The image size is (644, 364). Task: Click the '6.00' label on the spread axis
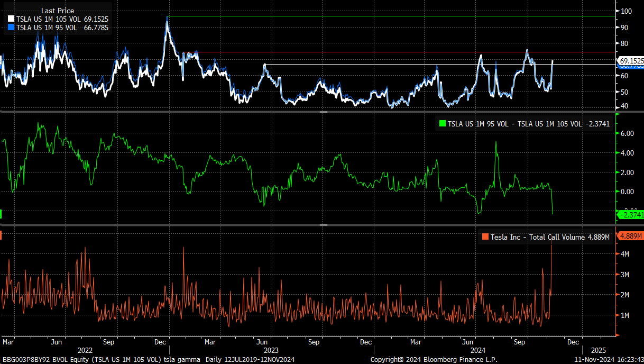click(x=627, y=134)
